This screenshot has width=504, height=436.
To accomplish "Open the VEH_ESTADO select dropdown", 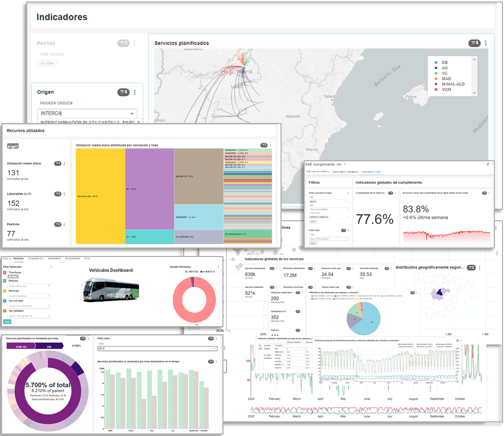I will [29, 306].
